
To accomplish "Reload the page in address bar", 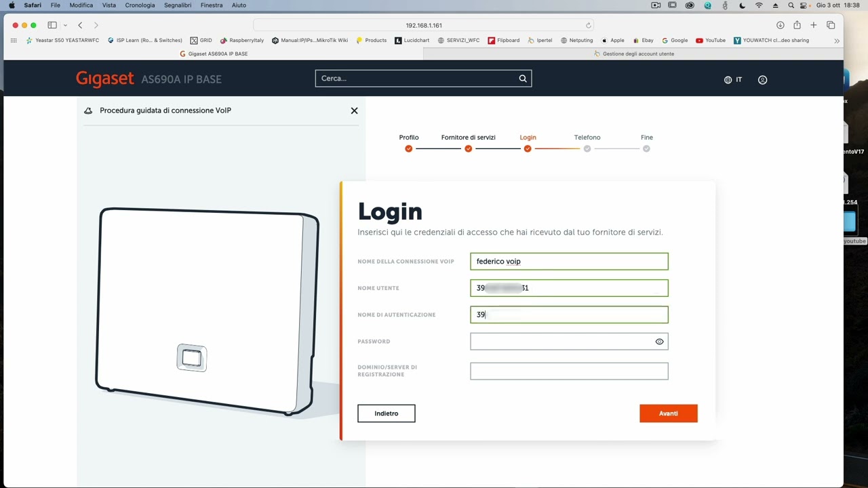I will pos(588,25).
